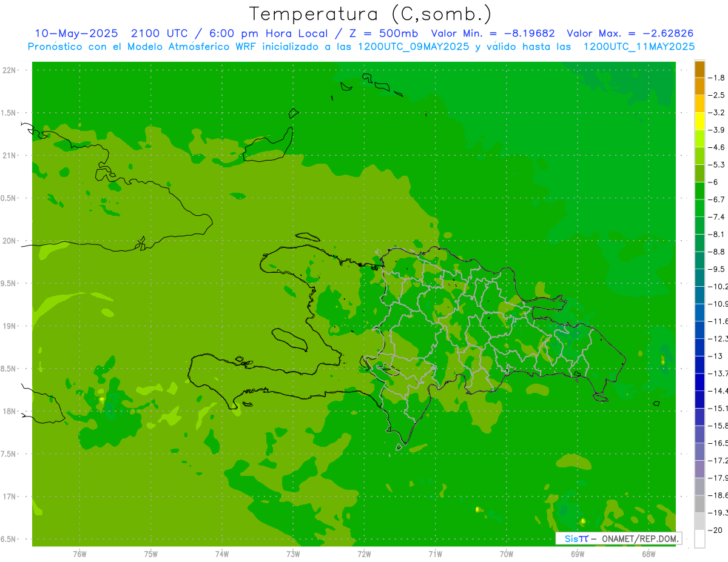Click the '-3.9' colorbar value
The height and width of the screenshot is (562, 728).
tap(717, 130)
